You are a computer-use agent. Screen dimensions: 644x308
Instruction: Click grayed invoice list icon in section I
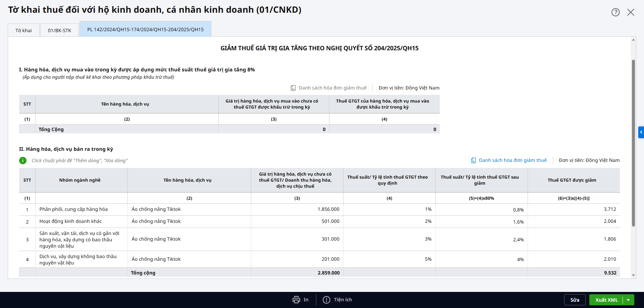pos(293,88)
